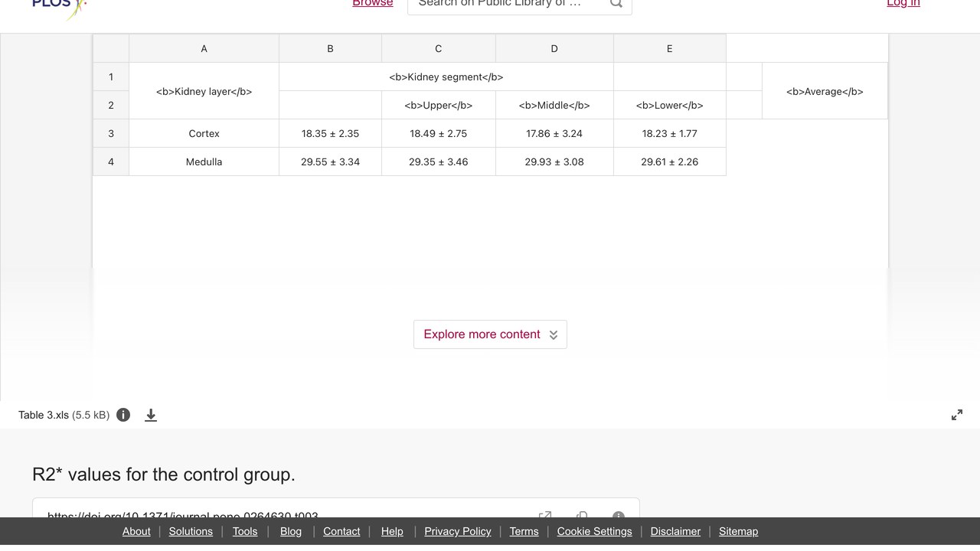Click cell value 18.49 ± 2.75
The image size is (980, 551).
click(439, 133)
